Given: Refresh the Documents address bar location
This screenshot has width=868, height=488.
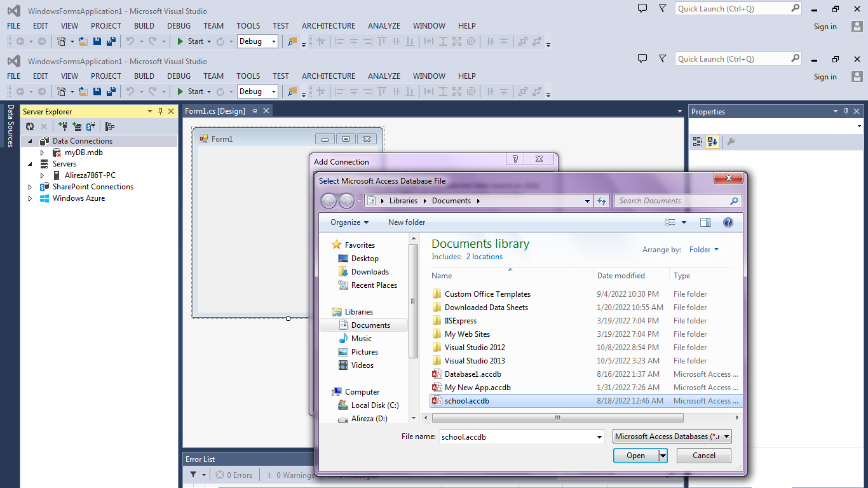Looking at the screenshot, I should pos(602,201).
